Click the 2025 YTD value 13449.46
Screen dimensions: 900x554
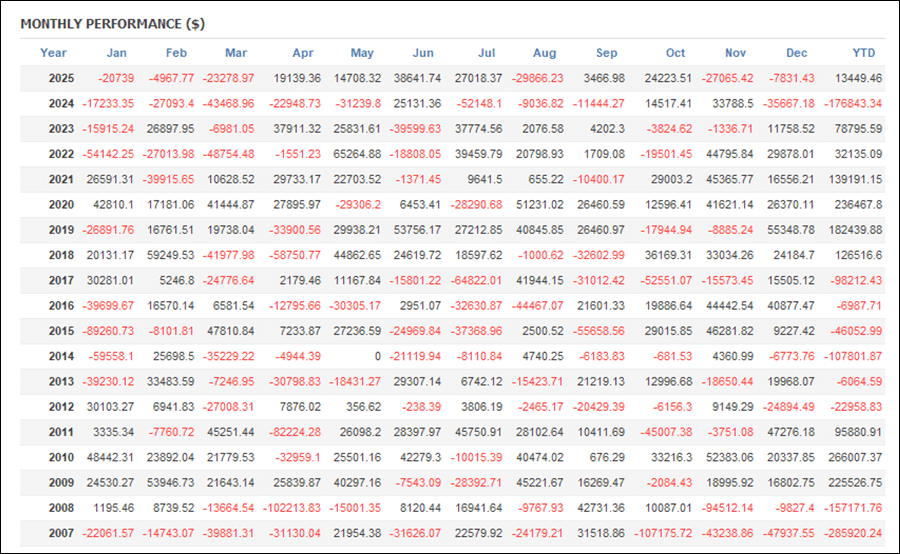[x=858, y=78]
